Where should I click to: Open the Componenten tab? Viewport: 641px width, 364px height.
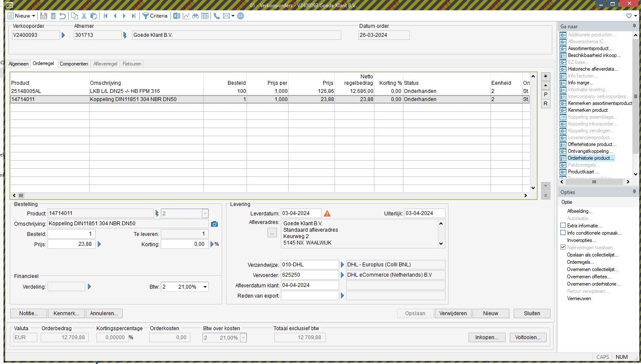74,64
